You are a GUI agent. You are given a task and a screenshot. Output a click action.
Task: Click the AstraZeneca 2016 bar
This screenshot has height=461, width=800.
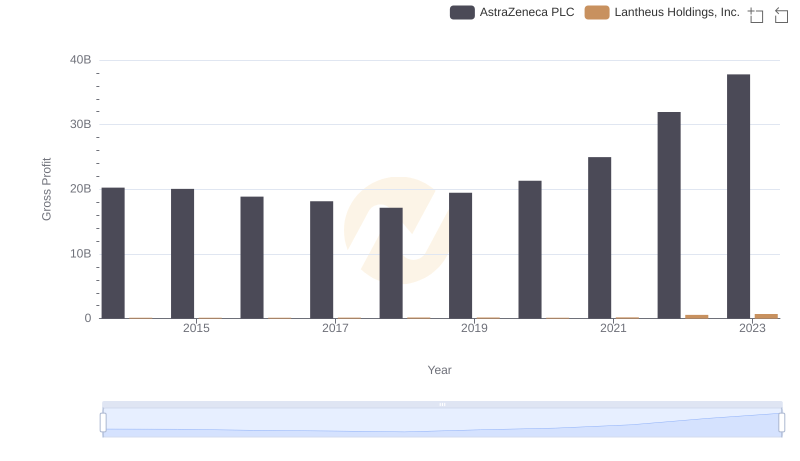click(252, 258)
